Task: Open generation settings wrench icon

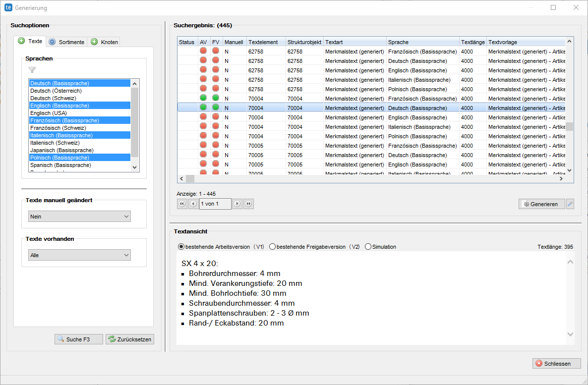Action: 570,204
